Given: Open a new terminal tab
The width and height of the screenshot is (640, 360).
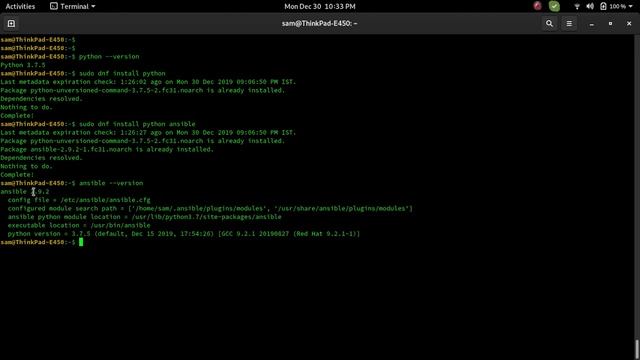Looking at the screenshot, I should click(11, 24).
